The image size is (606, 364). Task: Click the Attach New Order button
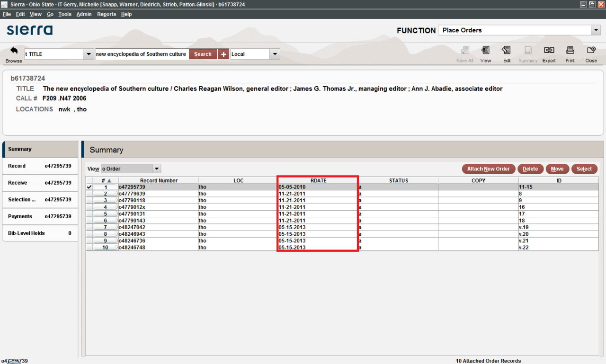tap(489, 169)
